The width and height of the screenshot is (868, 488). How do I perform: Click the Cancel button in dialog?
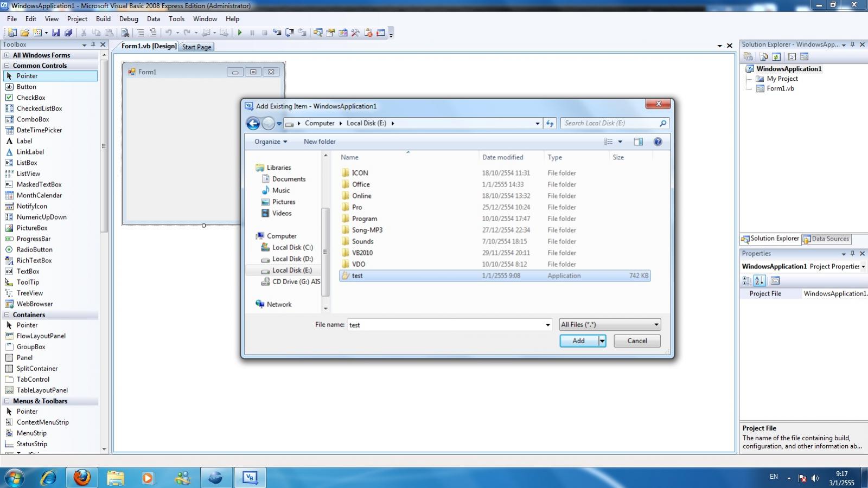(637, 341)
